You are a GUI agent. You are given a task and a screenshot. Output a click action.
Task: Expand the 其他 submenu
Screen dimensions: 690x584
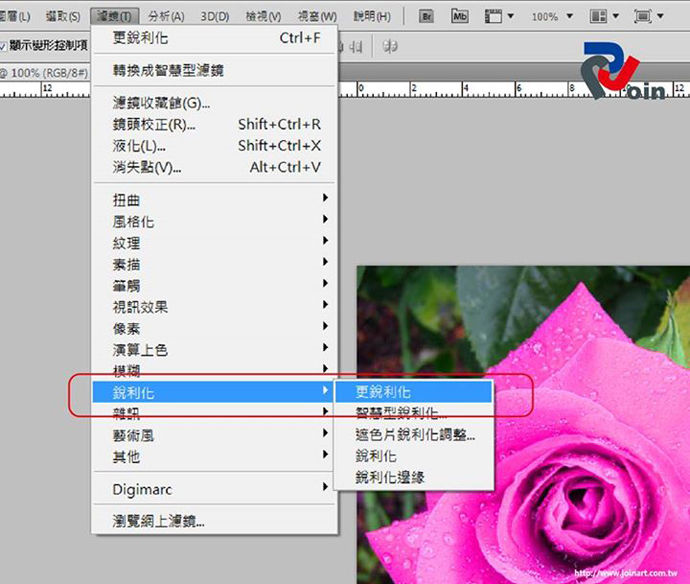pyautogui.click(x=214, y=456)
